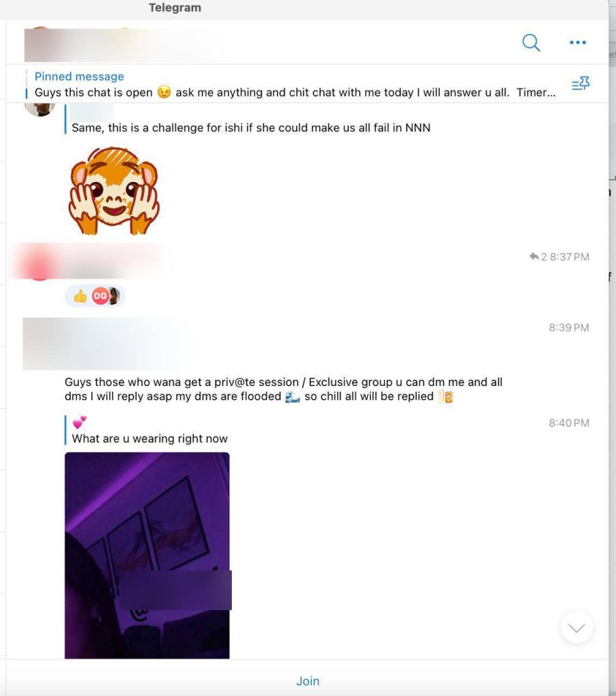Click the winking emoji in pinned message
The width and height of the screenshot is (616, 696).
164,92
